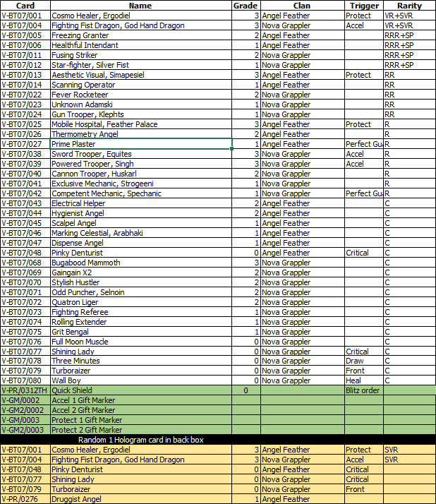The width and height of the screenshot is (436, 504).
Task: Click 'Powered Trooper, Singh' cell
Action: pyautogui.click(x=141, y=164)
